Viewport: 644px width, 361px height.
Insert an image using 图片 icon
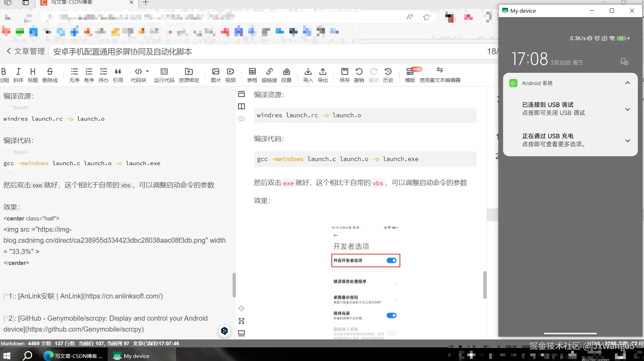tap(215, 75)
